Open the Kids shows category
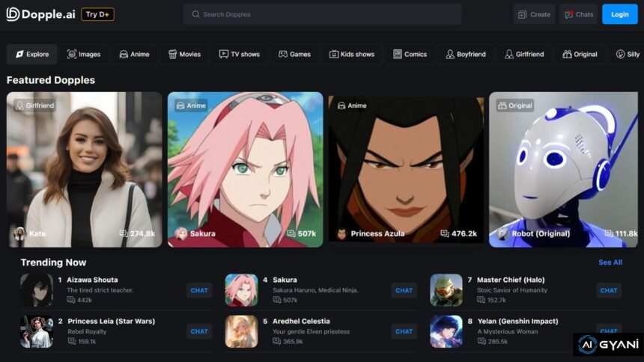This screenshot has height=362, width=644. pyautogui.click(x=352, y=54)
